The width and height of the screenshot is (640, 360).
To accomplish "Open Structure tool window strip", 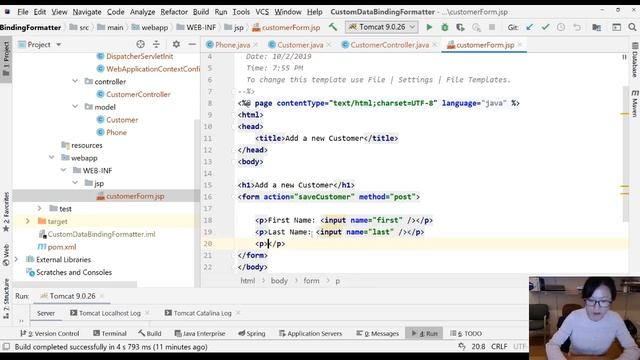I will pos(6,299).
